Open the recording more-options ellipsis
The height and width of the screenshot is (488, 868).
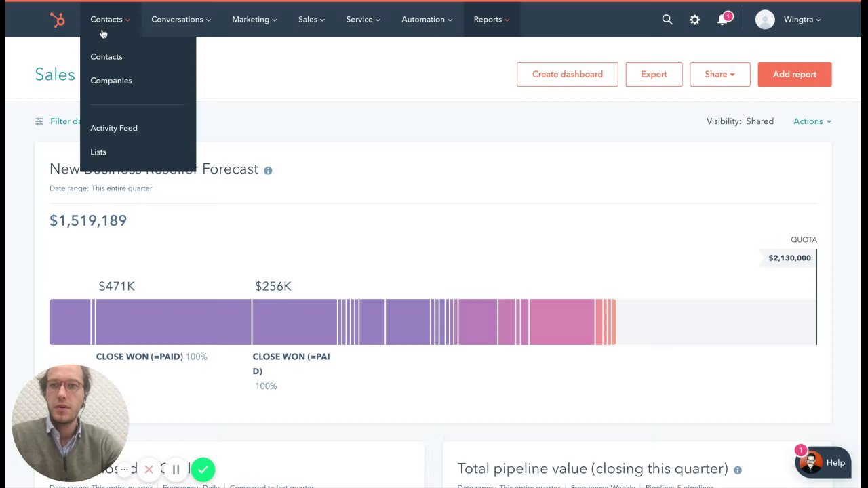[124, 469]
